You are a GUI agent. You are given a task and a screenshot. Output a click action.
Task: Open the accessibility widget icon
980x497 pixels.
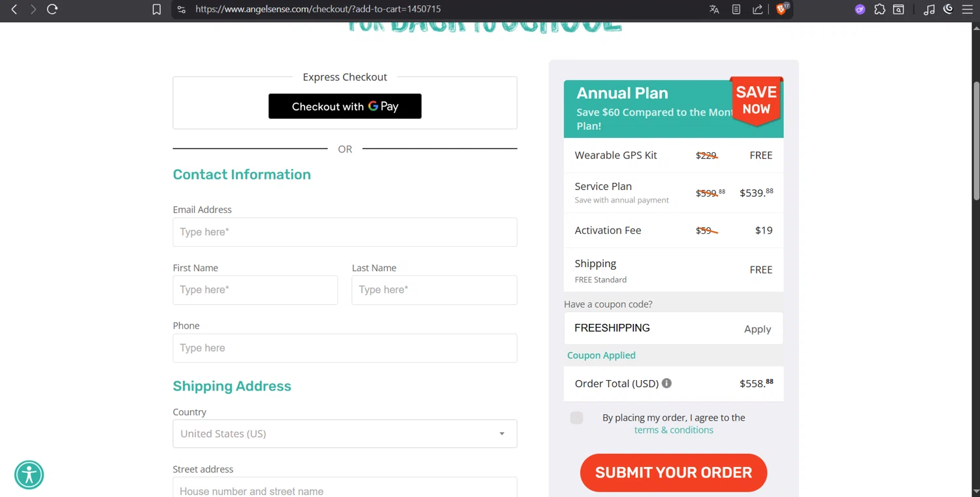point(29,475)
